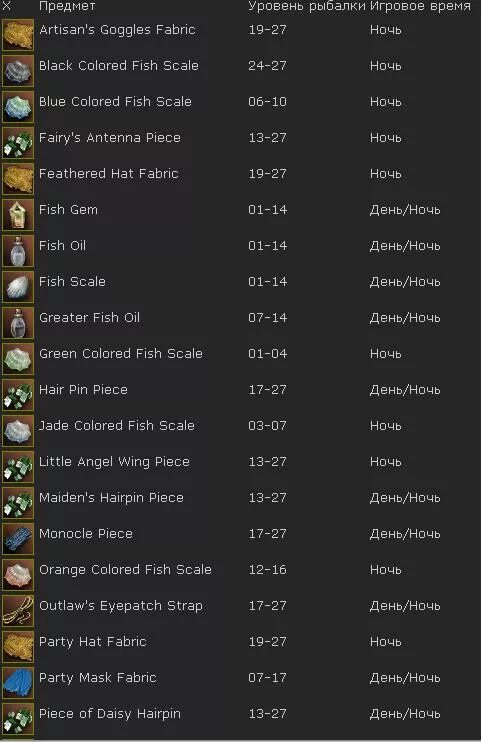Image resolution: width=482 pixels, height=742 pixels.
Task: Select the Fairy's Antenna Piece icon
Action: point(18,142)
